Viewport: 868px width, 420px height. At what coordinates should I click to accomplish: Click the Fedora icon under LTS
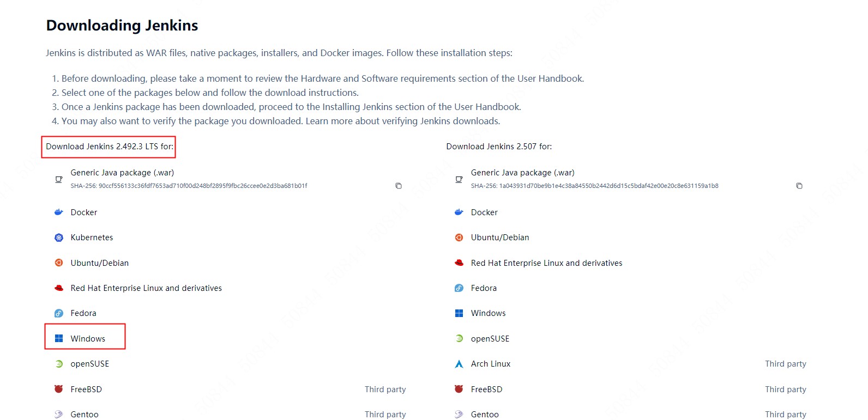[x=59, y=313]
